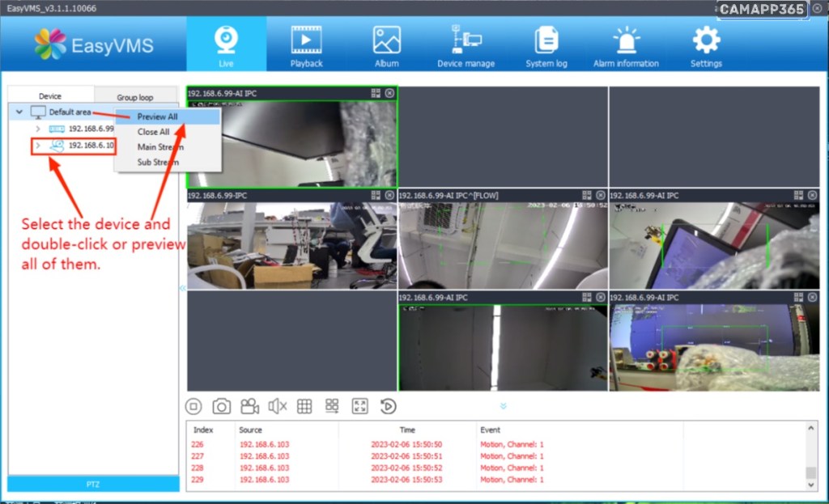The width and height of the screenshot is (829, 504).
Task: Open the Album gallery icon
Action: (386, 45)
